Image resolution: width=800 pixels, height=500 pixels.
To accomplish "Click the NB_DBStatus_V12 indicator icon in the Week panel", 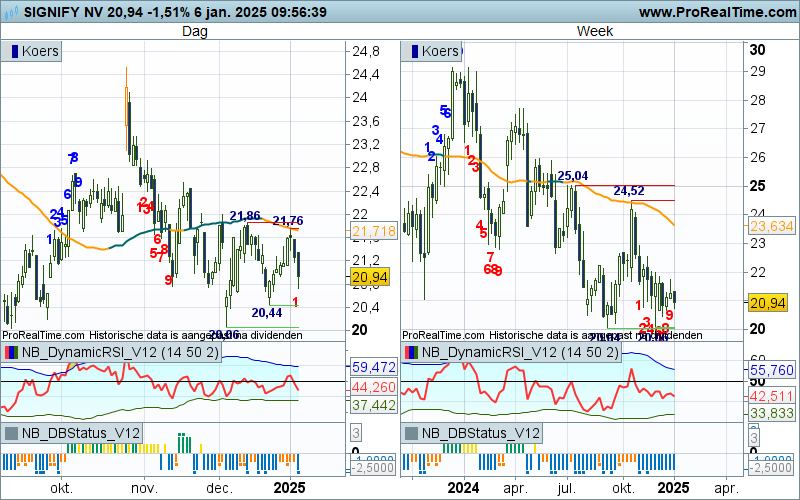I will 411,433.
